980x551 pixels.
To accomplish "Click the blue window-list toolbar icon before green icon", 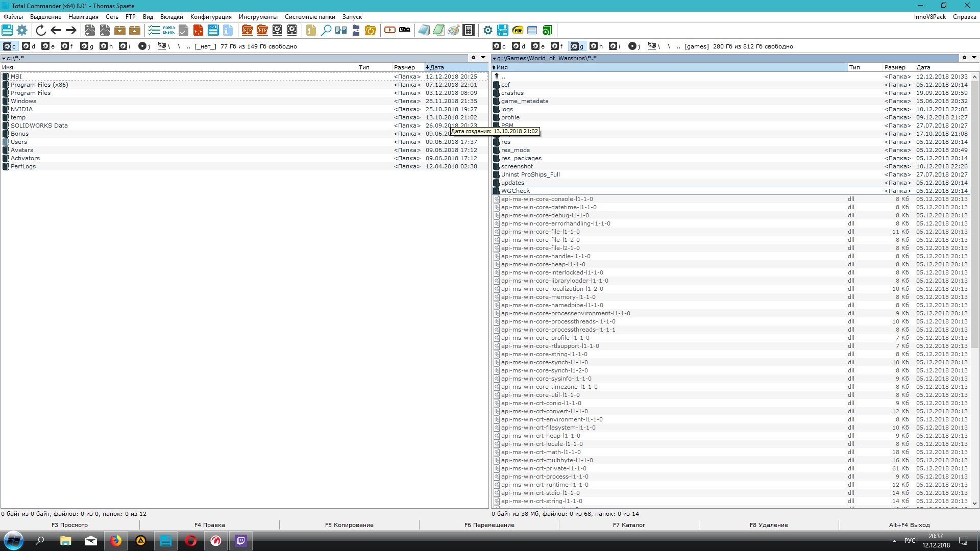I will [532, 30].
